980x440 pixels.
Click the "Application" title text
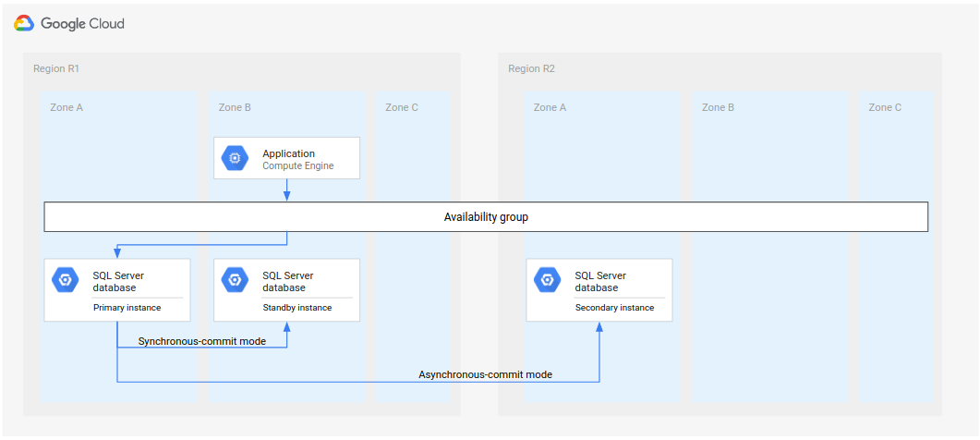(x=288, y=153)
